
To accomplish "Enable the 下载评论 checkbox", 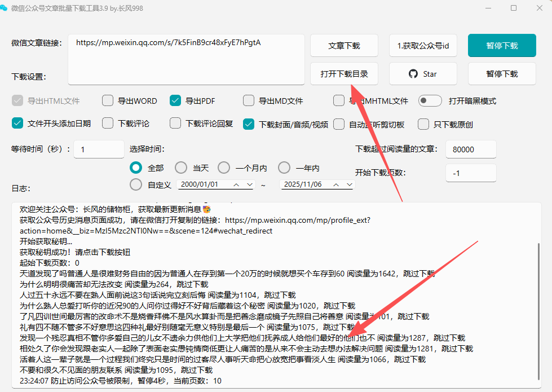I will pyautogui.click(x=107, y=124).
